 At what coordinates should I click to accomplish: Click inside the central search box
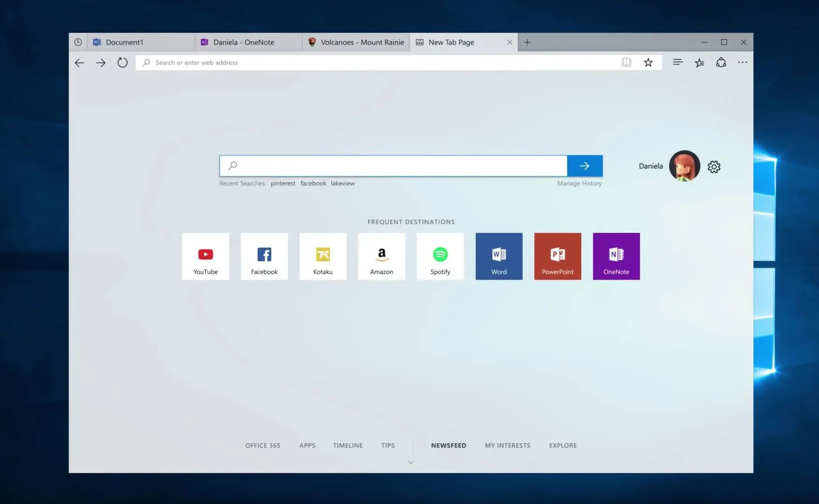pos(392,166)
